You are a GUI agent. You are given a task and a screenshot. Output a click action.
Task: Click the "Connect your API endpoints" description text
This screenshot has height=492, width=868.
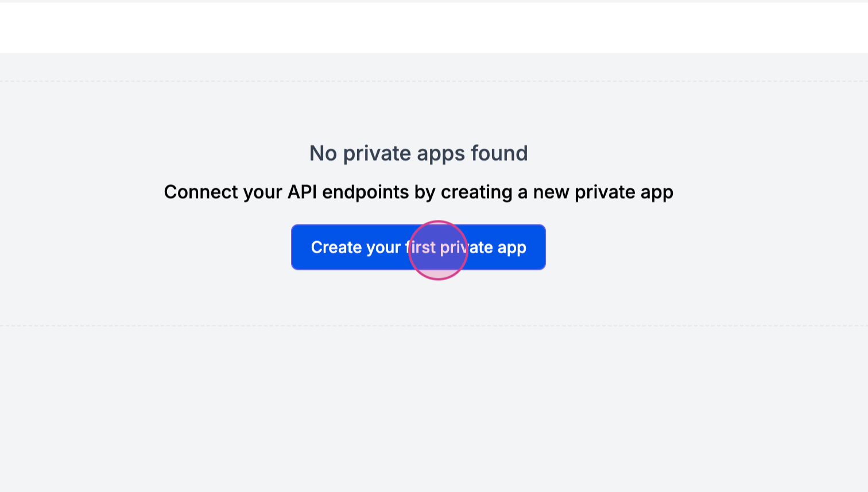pyautogui.click(x=418, y=192)
